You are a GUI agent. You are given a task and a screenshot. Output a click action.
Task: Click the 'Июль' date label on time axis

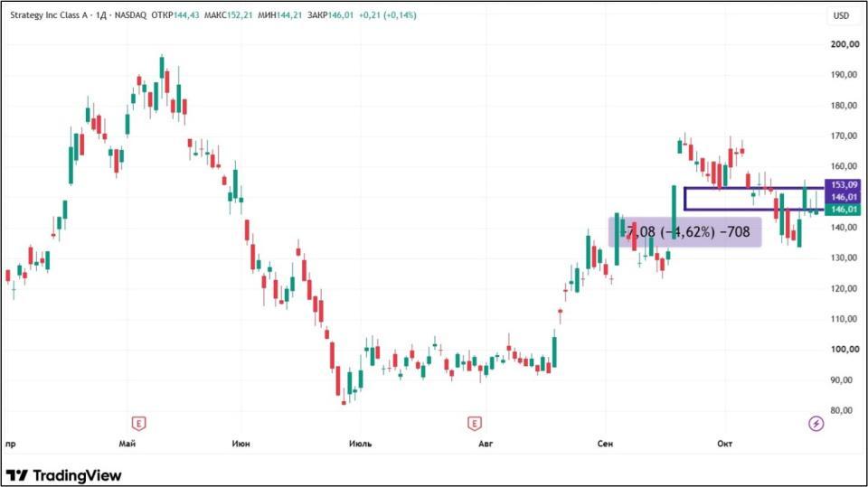361,444
